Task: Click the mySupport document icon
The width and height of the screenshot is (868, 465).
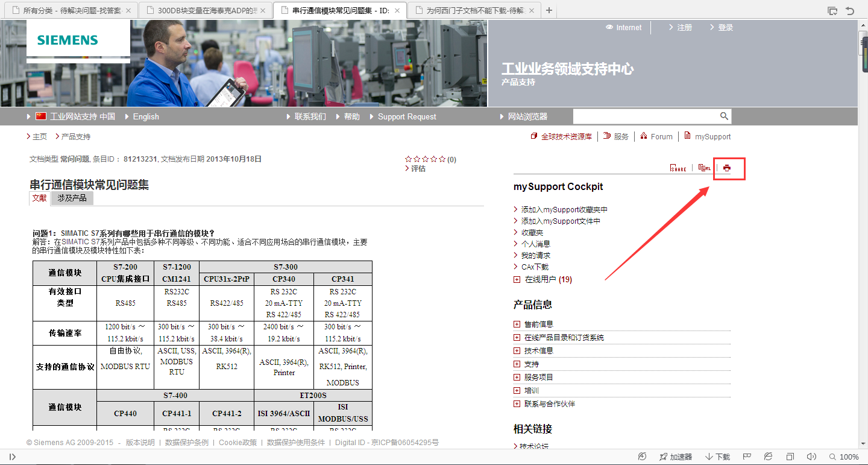Action: pos(687,136)
